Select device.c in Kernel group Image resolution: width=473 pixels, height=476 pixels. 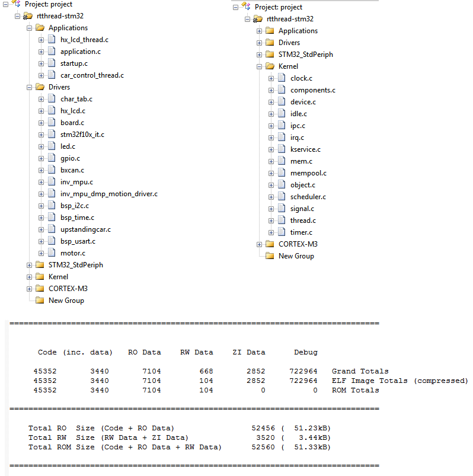coord(303,102)
